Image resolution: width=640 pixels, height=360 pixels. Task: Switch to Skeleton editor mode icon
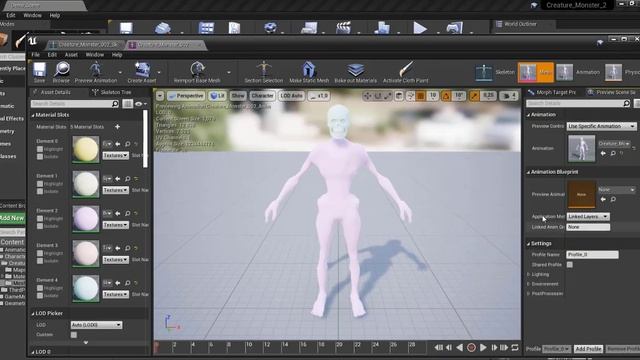[x=484, y=73]
